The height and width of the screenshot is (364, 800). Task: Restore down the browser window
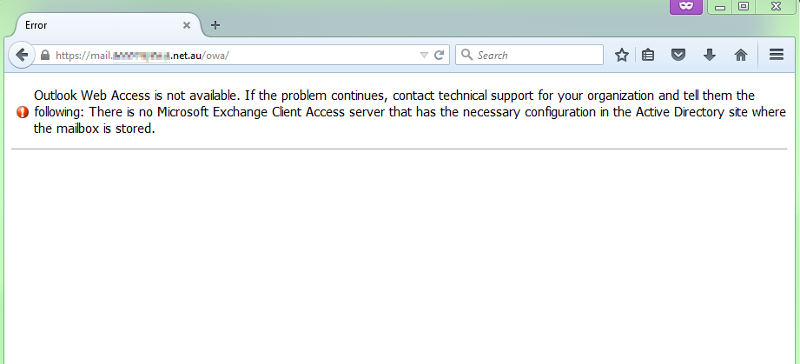[744, 7]
